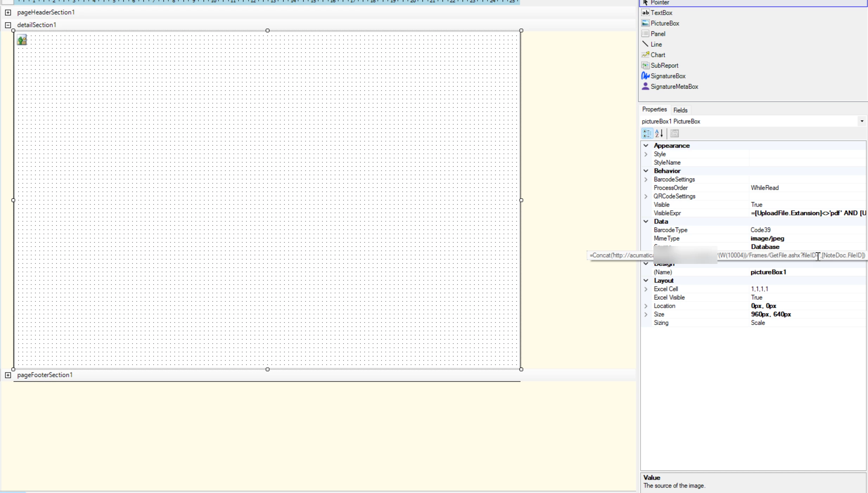
Task: Switch to Categorized properties view
Action: tap(647, 134)
